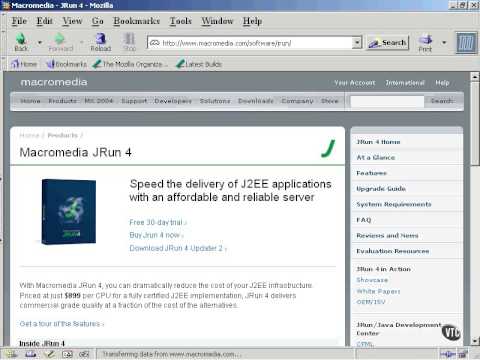Viewport: 480px width, 360px height.
Task: Open Reviews and News sidebar link
Action: [x=387, y=235]
